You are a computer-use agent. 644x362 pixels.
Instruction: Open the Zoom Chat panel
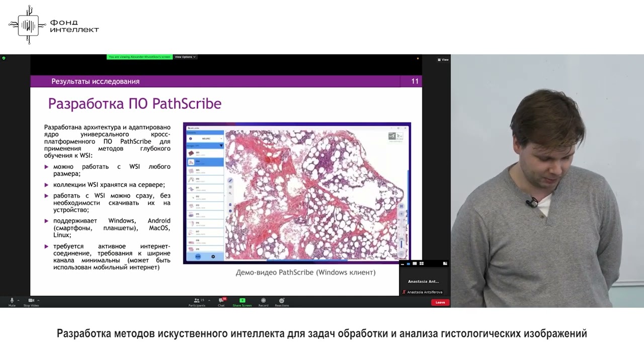(x=221, y=302)
